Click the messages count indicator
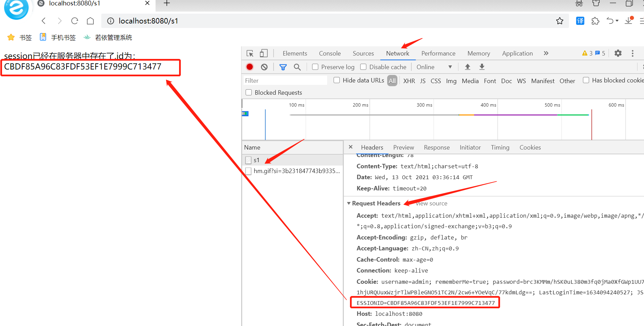Image resolution: width=644 pixels, height=326 pixels. (600, 53)
